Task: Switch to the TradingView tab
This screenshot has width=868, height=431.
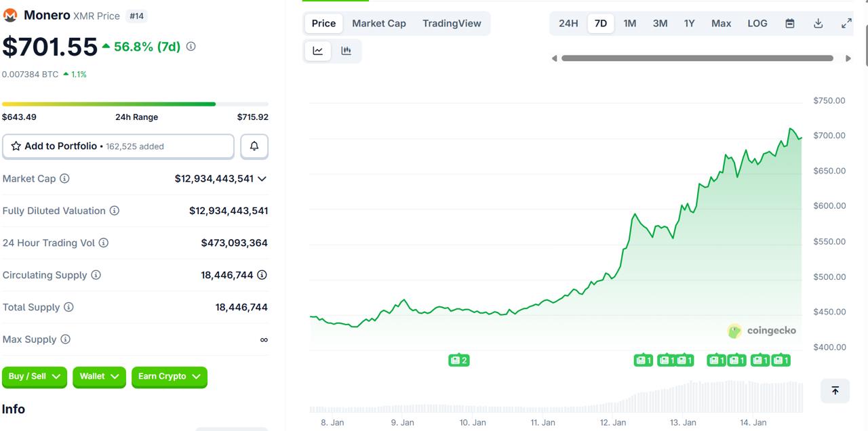Action: pos(452,23)
